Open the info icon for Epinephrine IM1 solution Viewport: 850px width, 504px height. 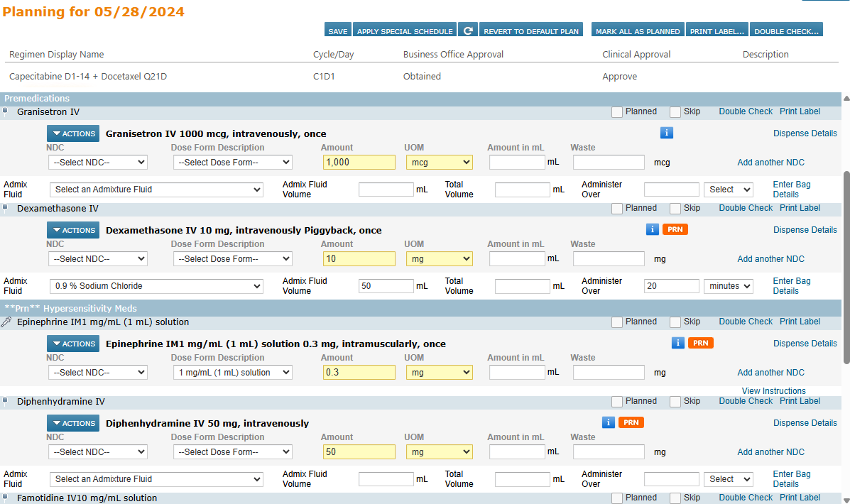pyautogui.click(x=677, y=343)
